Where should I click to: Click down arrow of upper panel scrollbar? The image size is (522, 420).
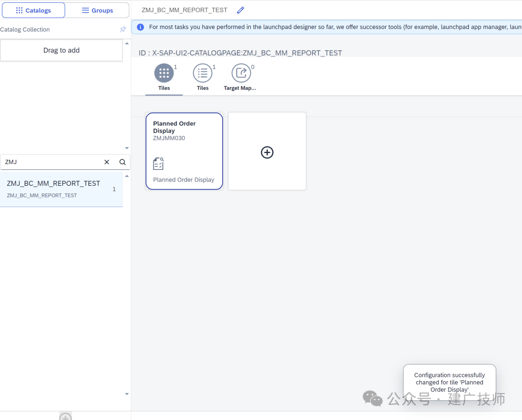127,148
